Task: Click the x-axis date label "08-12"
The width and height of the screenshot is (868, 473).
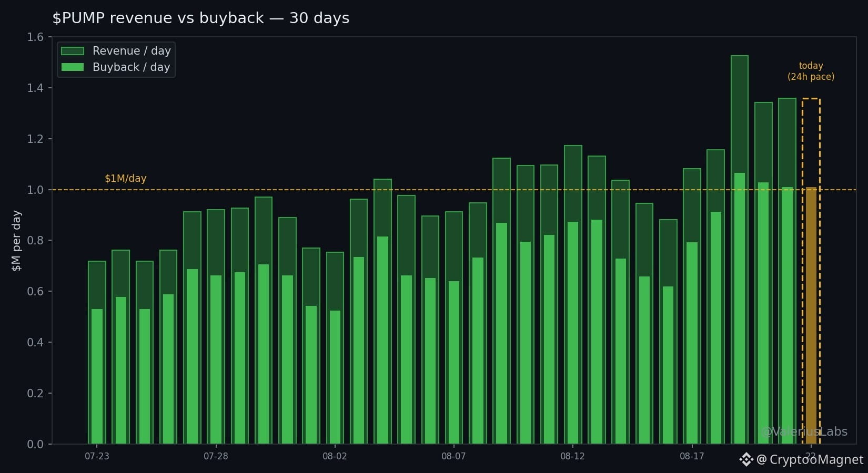Action: click(x=572, y=456)
